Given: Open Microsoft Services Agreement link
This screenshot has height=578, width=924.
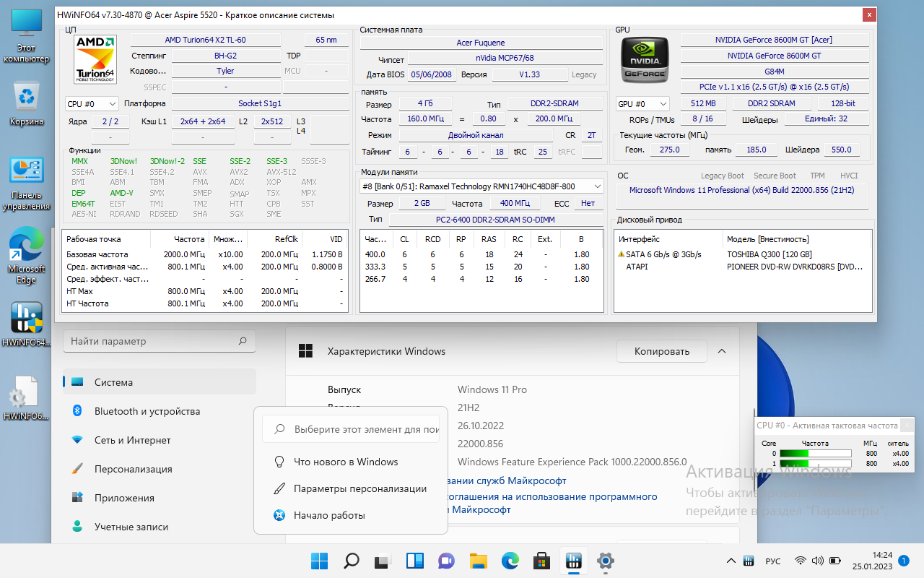Looking at the screenshot, I should pyautogui.click(x=507, y=480).
